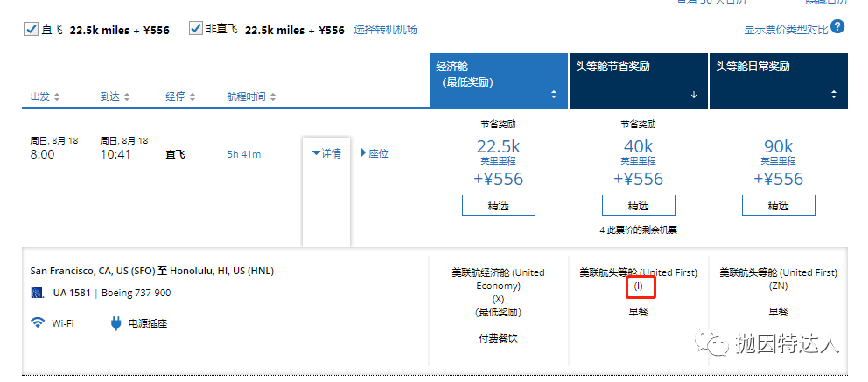Click the 8:00 departure time
Image resolution: width=868 pixels, height=382 pixels.
[42, 154]
